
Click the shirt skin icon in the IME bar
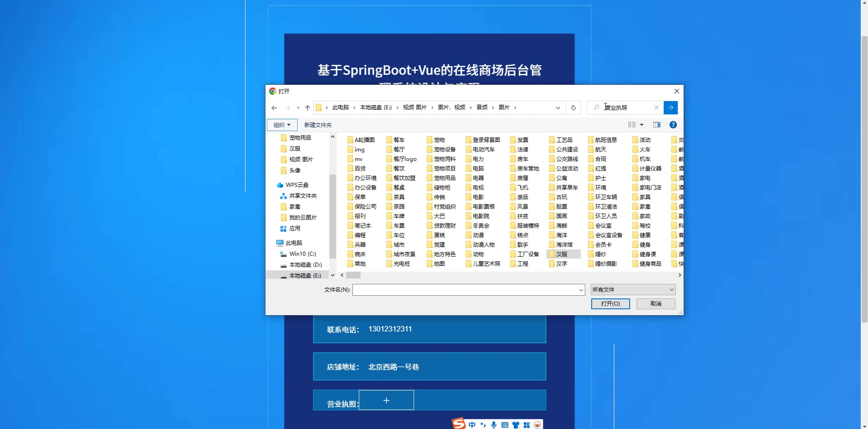tap(516, 425)
